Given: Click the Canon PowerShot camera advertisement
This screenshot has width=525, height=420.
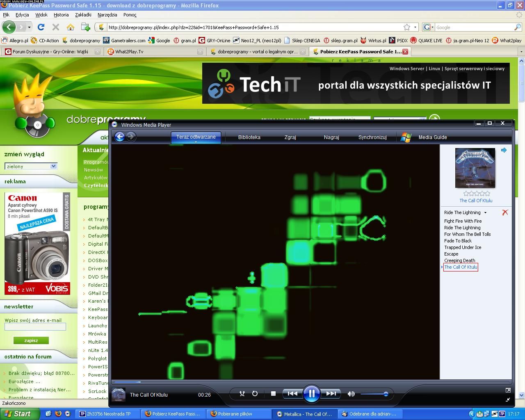Looking at the screenshot, I should coord(37,244).
